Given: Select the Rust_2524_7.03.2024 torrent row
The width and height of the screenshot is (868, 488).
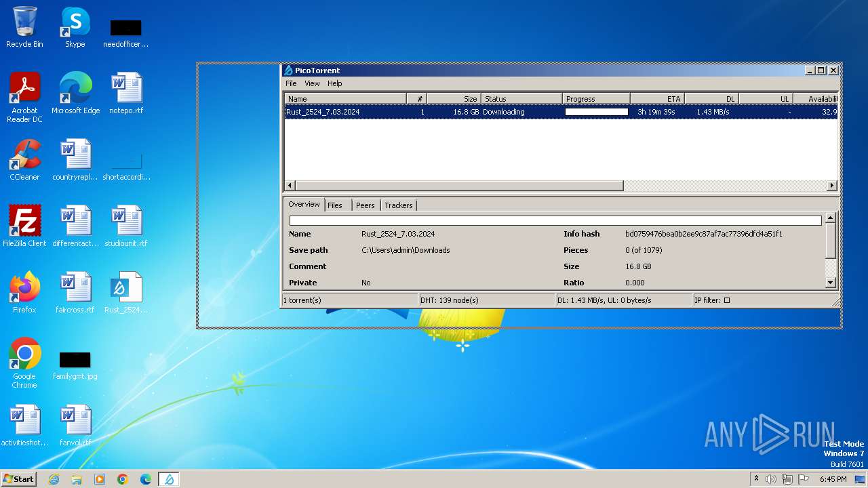Looking at the screenshot, I should (x=561, y=112).
